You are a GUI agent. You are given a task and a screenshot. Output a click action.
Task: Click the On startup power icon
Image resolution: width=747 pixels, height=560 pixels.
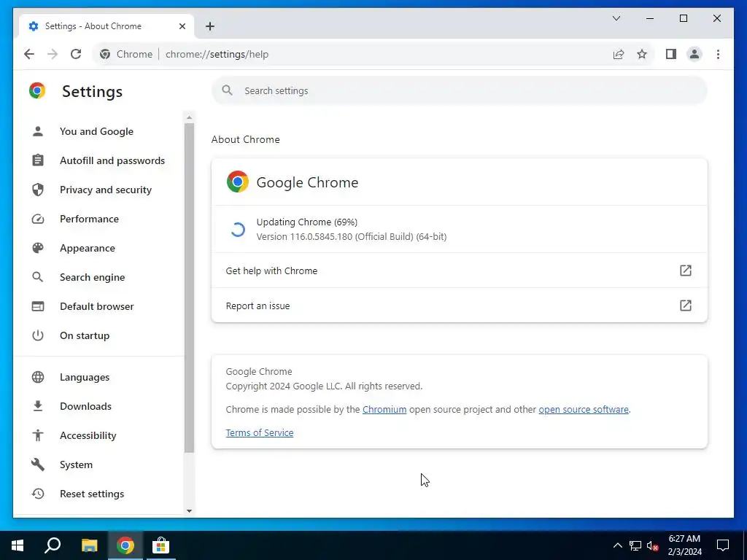click(38, 335)
